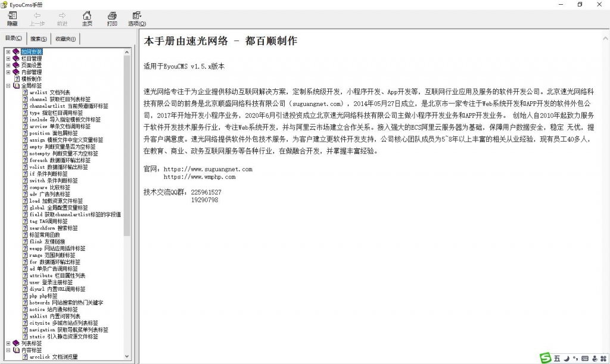Expand the 如何安装 tree node
Viewport: 610px width, 364px height.
point(8,52)
